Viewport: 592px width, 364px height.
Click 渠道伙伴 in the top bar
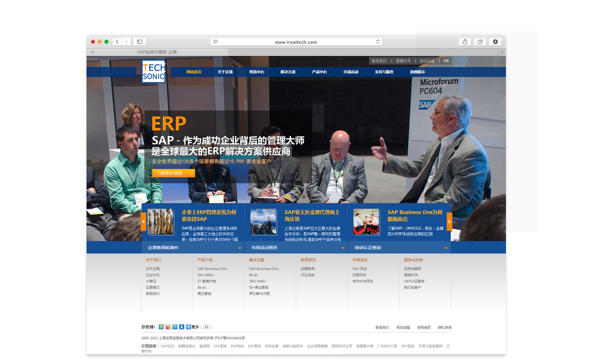coord(403,61)
